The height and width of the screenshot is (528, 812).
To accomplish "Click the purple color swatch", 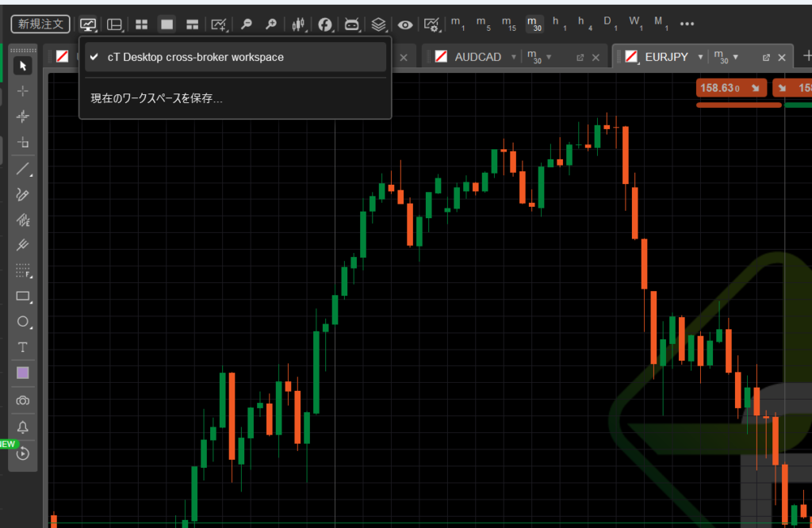I will point(23,373).
